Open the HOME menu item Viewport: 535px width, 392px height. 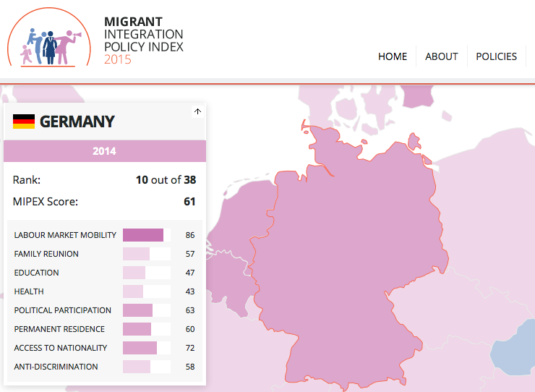(x=393, y=56)
